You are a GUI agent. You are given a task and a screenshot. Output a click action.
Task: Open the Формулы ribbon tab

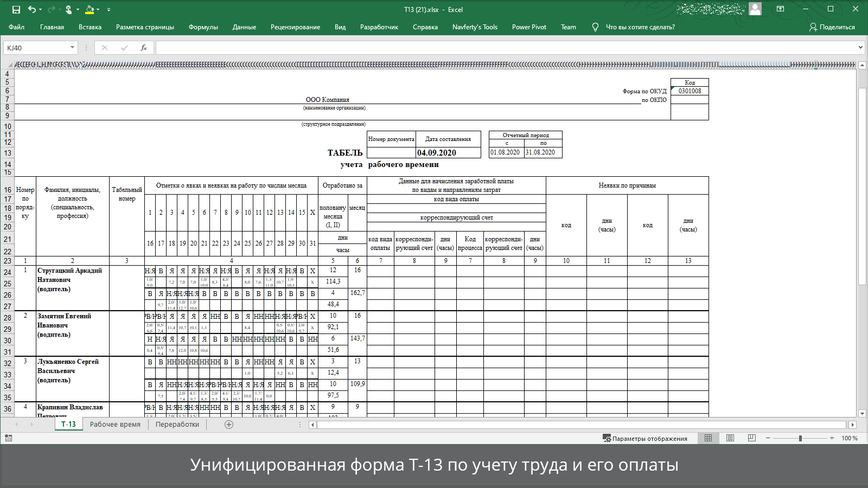coord(203,27)
